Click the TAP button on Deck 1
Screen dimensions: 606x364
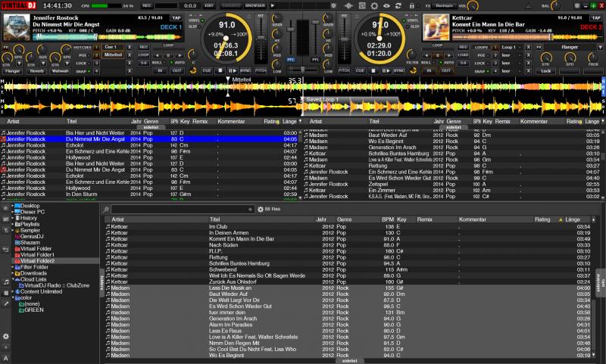tap(176, 18)
